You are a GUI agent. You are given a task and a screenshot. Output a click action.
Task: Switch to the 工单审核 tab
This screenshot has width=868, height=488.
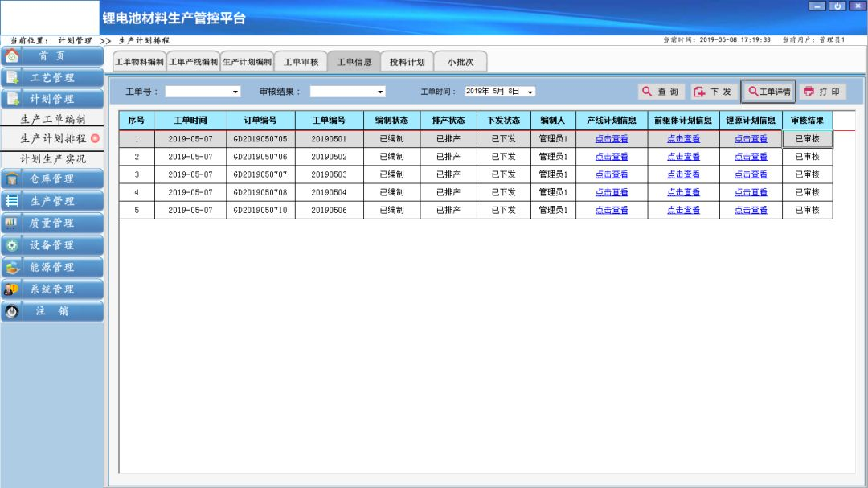click(301, 62)
